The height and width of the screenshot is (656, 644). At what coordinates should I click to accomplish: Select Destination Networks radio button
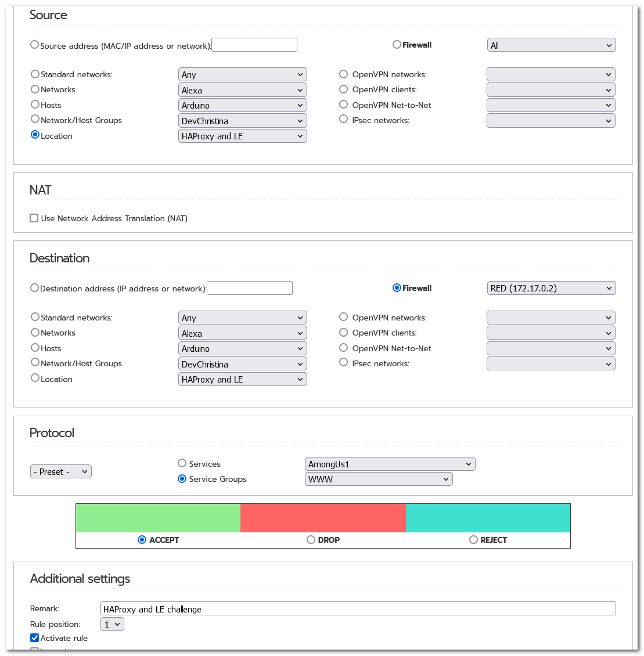click(35, 333)
